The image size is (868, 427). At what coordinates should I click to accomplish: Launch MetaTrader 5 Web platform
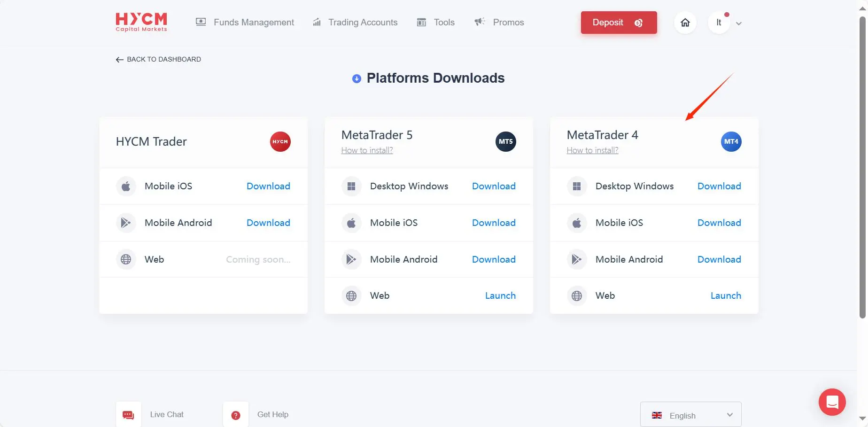coord(500,295)
